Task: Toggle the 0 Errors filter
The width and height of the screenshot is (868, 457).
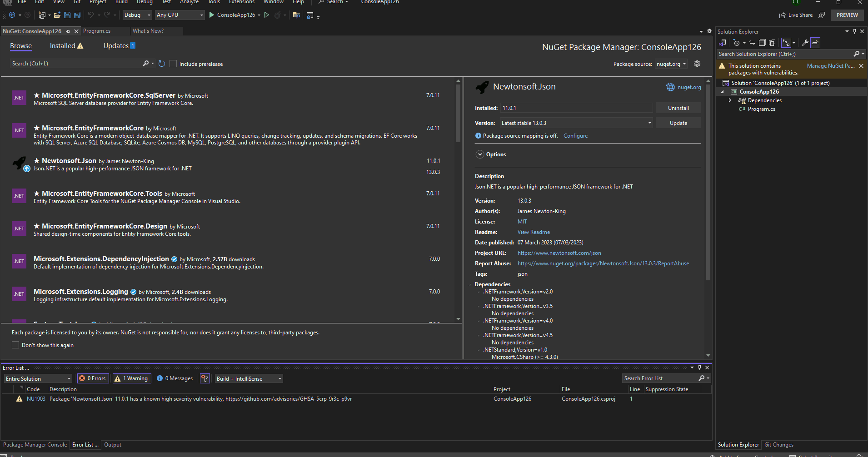Action: [x=92, y=378]
